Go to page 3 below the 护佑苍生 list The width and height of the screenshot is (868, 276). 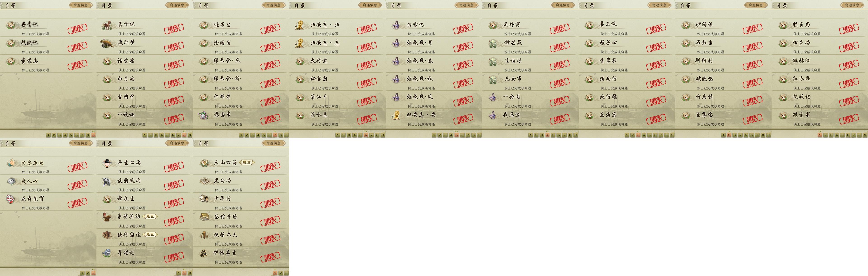pos(286,273)
